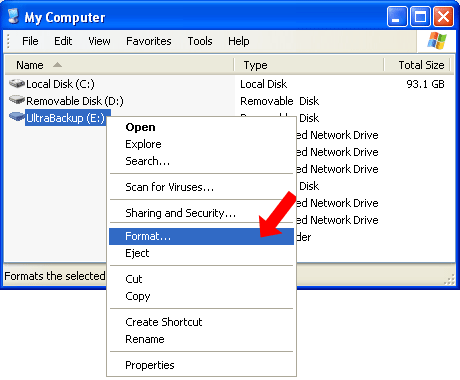Choose Rename in the context menu
The image size is (460, 380).
point(201,339)
